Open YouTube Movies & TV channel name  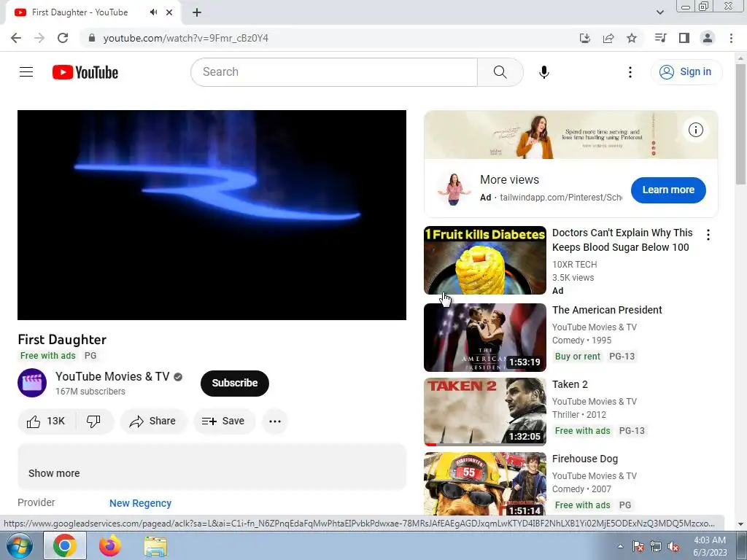112,376
